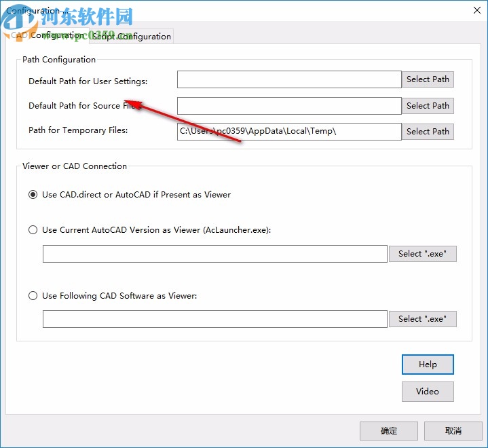
Task: Click Select Path for Source Files
Action: tap(428, 106)
